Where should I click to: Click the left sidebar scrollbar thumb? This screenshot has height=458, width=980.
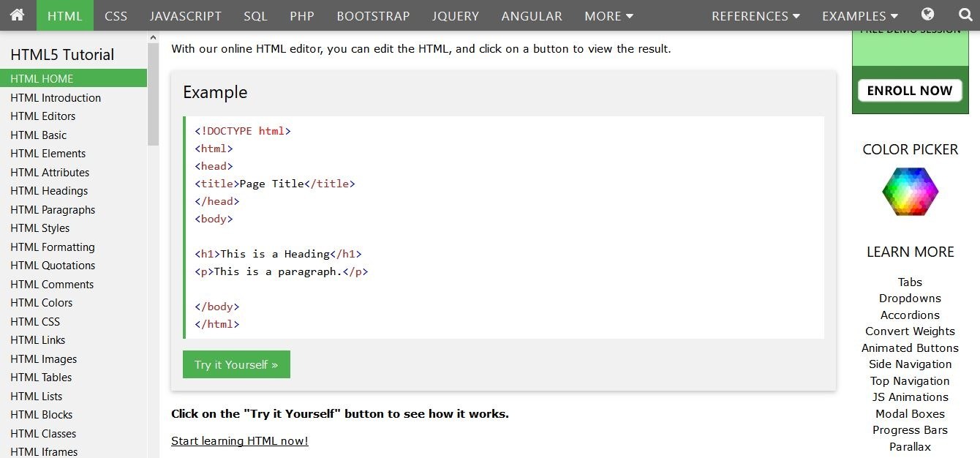pos(153,95)
